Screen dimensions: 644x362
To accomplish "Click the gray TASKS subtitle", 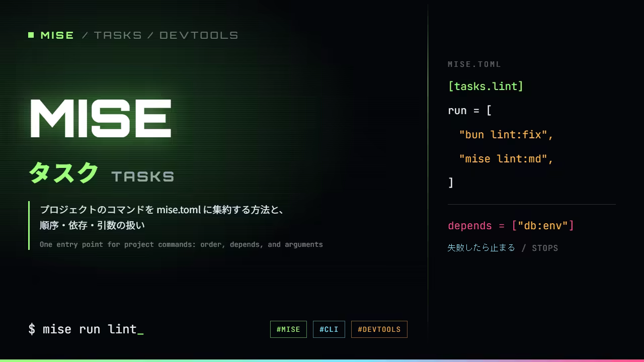I will pyautogui.click(x=143, y=176).
